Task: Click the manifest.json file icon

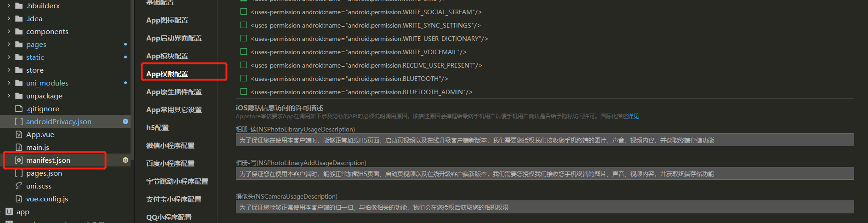Action: click(x=19, y=160)
